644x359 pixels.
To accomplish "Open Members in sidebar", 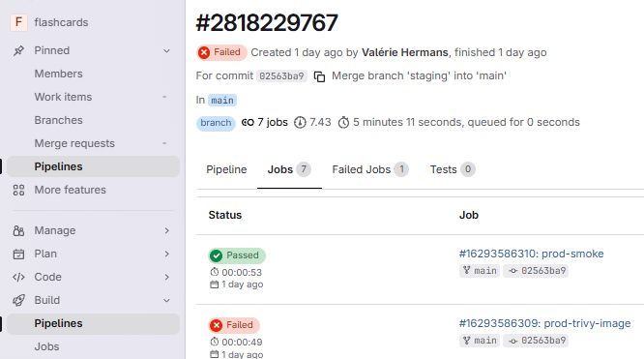I will (58, 74).
